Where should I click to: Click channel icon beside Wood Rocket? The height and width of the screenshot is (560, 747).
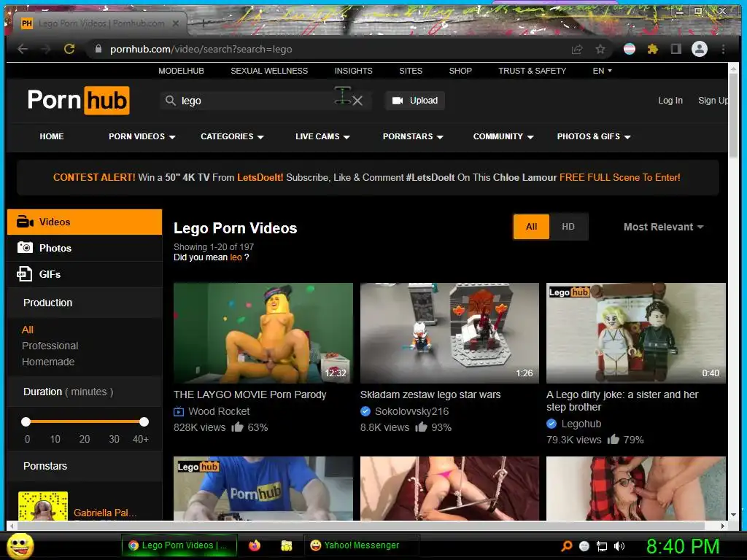click(x=179, y=411)
